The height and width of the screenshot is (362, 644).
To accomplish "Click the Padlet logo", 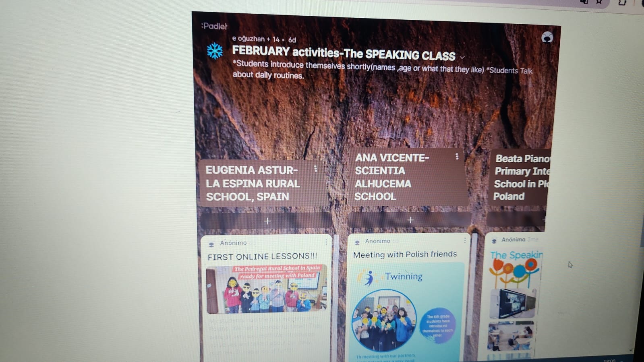I will 214,26.
